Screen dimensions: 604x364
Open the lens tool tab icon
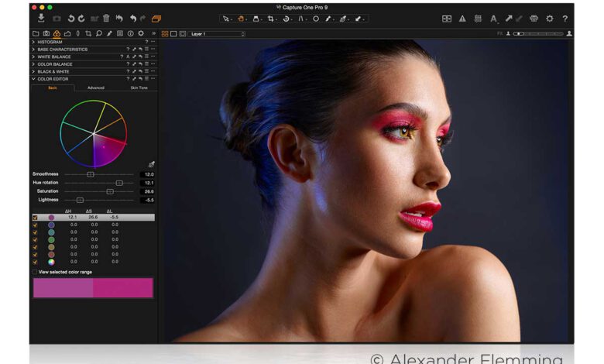[78, 33]
